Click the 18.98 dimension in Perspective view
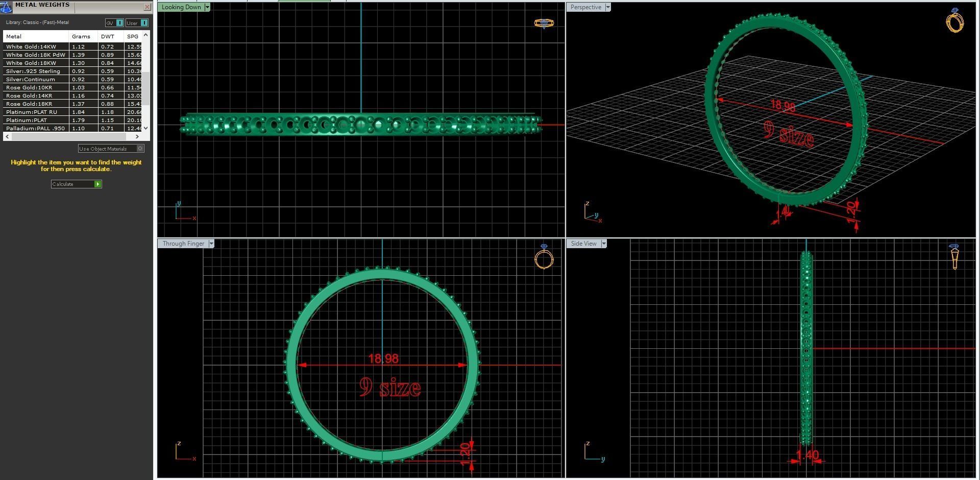Image resolution: width=980 pixels, height=480 pixels. point(783,106)
